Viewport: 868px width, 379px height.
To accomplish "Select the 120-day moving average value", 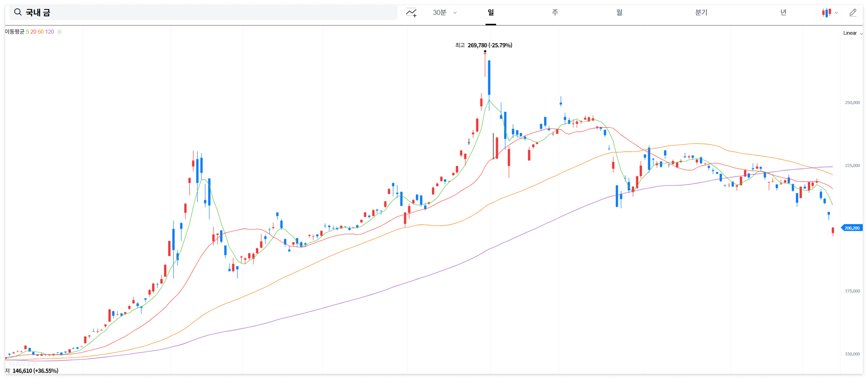I will (50, 32).
